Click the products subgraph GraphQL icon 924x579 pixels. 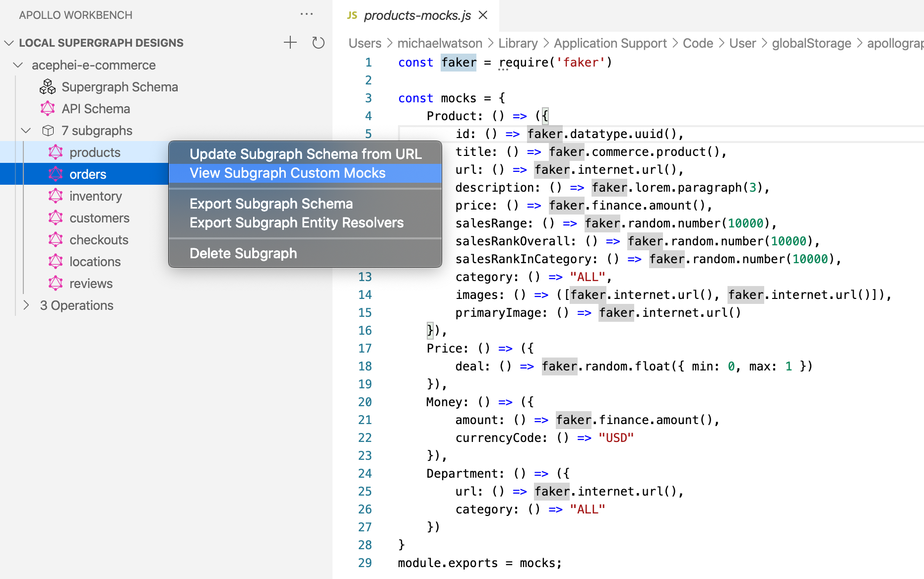point(56,152)
